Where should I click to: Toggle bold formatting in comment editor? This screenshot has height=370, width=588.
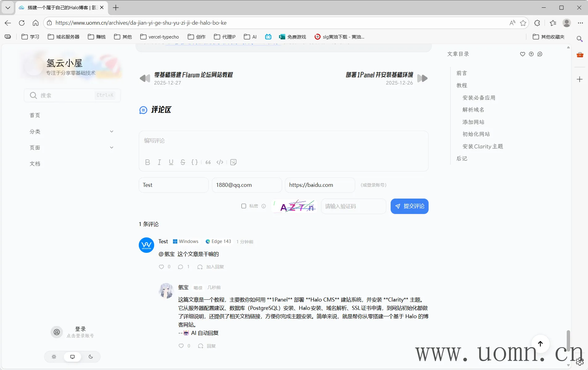(x=147, y=162)
